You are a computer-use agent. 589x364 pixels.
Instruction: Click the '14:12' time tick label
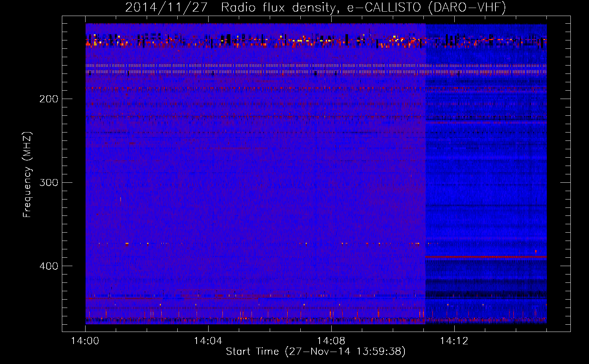click(x=454, y=341)
